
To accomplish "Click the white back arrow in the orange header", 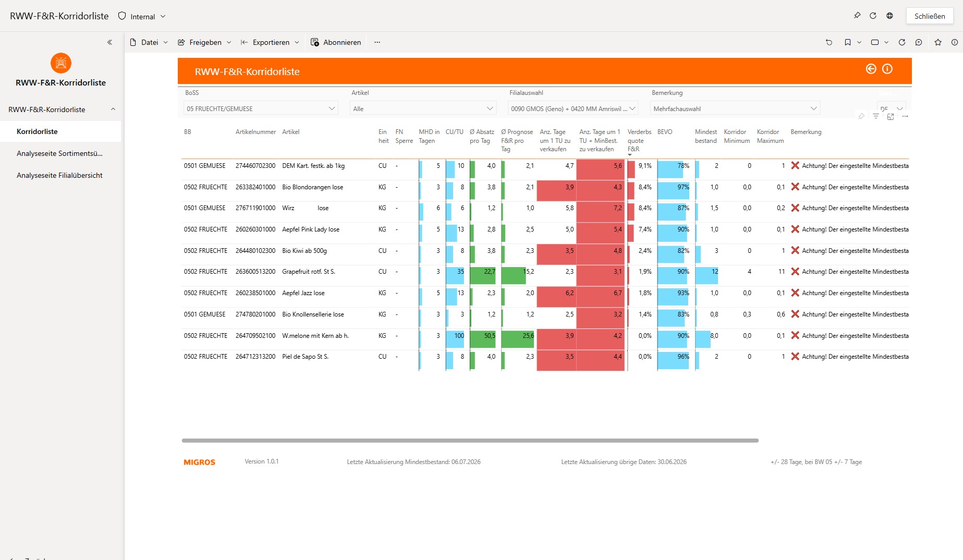I will pyautogui.click(x=871, y=69).
